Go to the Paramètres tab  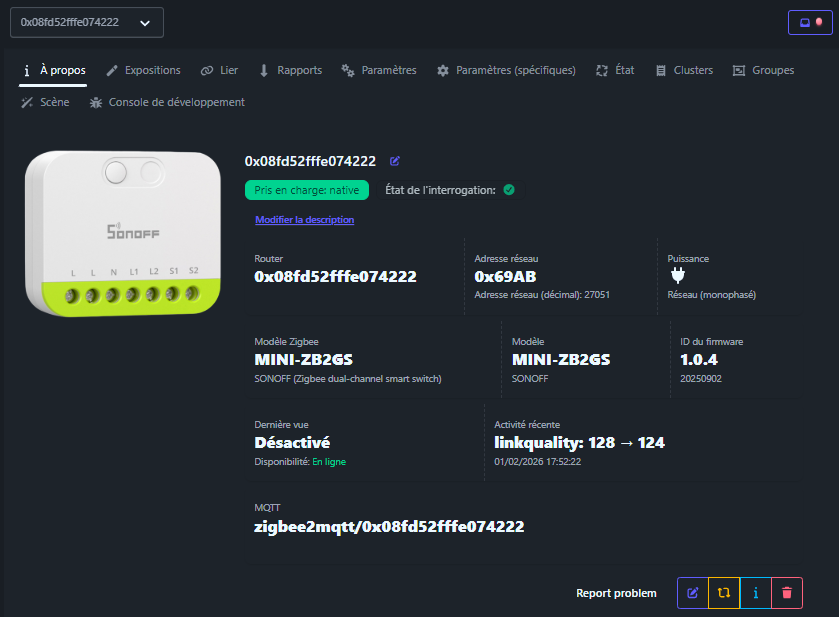pos(379,71)
